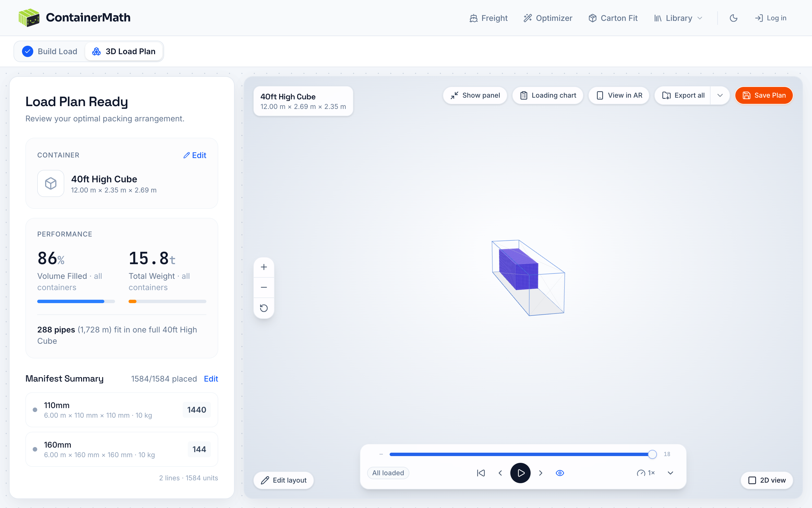Open the Optimizer page
This screenshot has width=812, height=508.
pyautogui.click(x=548, y=18)
